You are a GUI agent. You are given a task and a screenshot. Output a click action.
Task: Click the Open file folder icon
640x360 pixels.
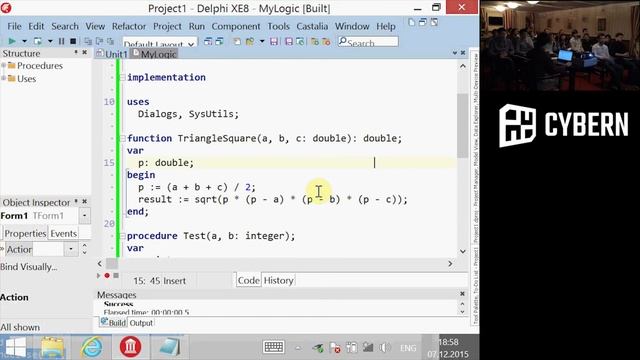250,41
